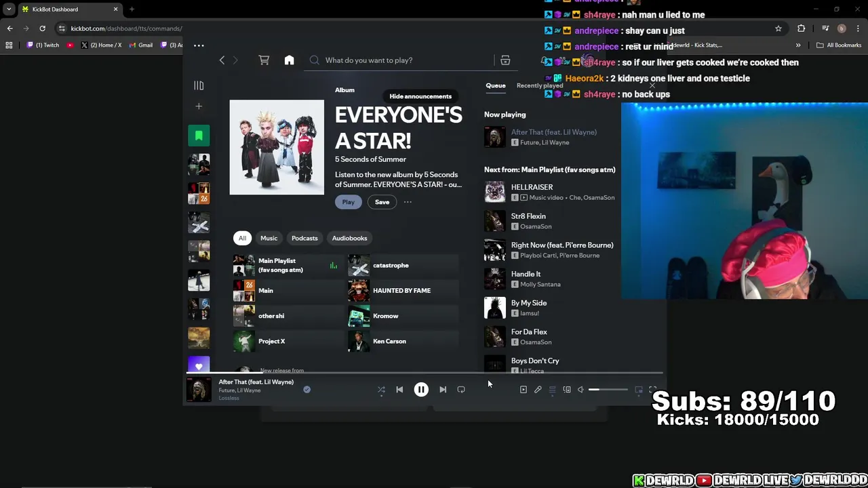Switch to the Recently played tab

pos(540,85)
